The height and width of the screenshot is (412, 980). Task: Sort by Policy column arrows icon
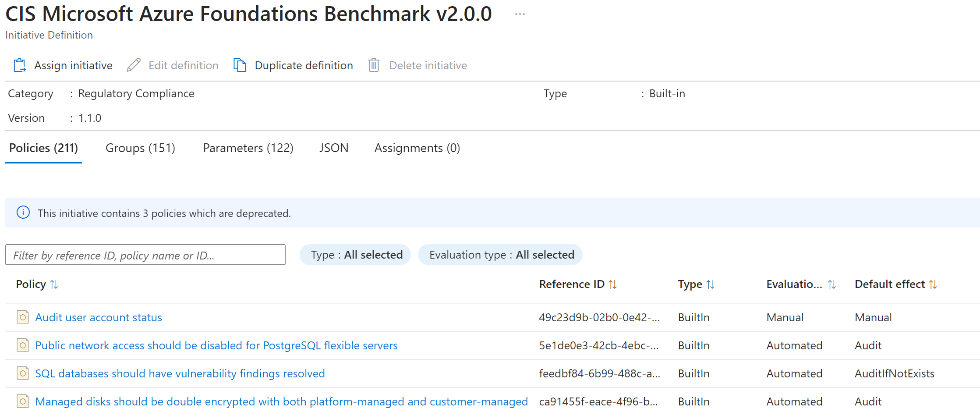54,284
